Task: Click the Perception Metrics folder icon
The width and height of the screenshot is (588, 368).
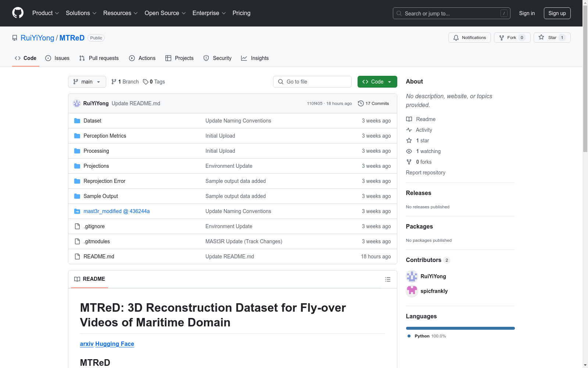Action: coord(77,136)
